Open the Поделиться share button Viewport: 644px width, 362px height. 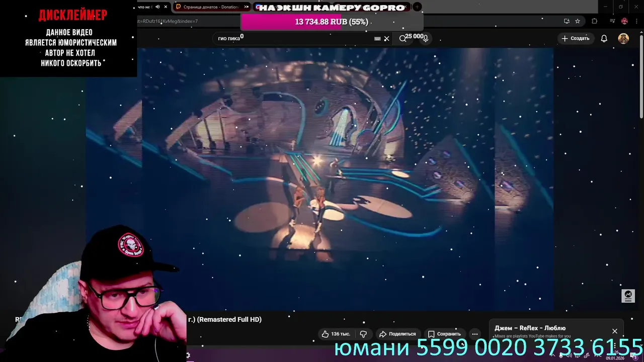coord(397,334)
